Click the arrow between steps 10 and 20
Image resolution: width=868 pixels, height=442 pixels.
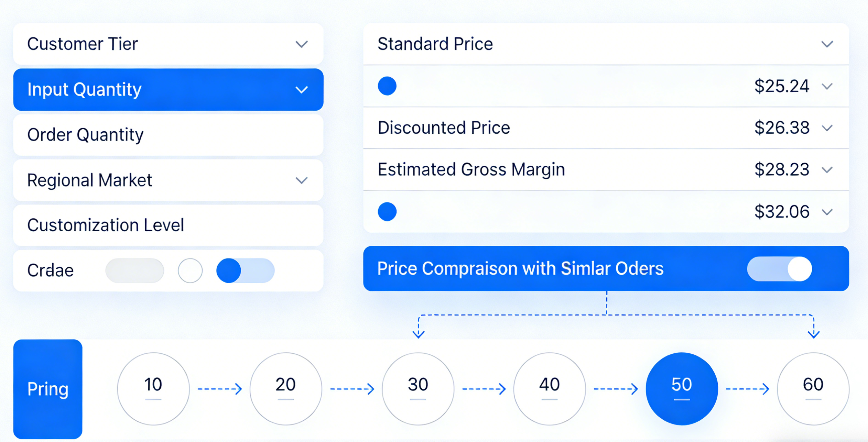220,389
